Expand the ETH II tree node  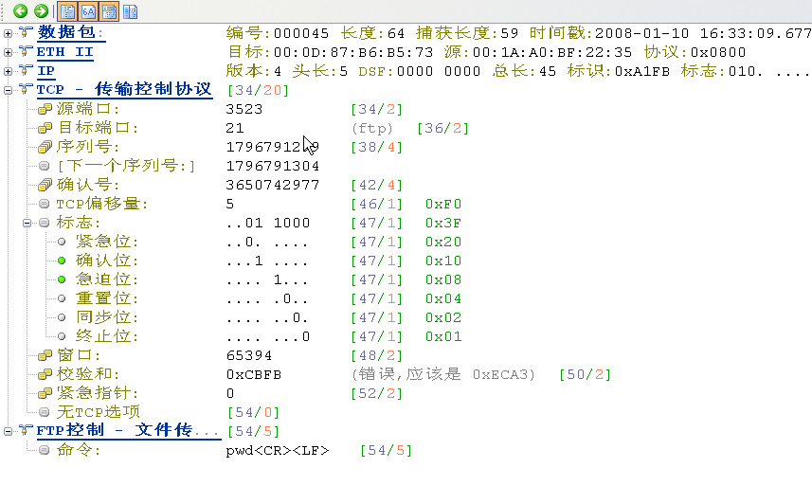coord(9,52)
